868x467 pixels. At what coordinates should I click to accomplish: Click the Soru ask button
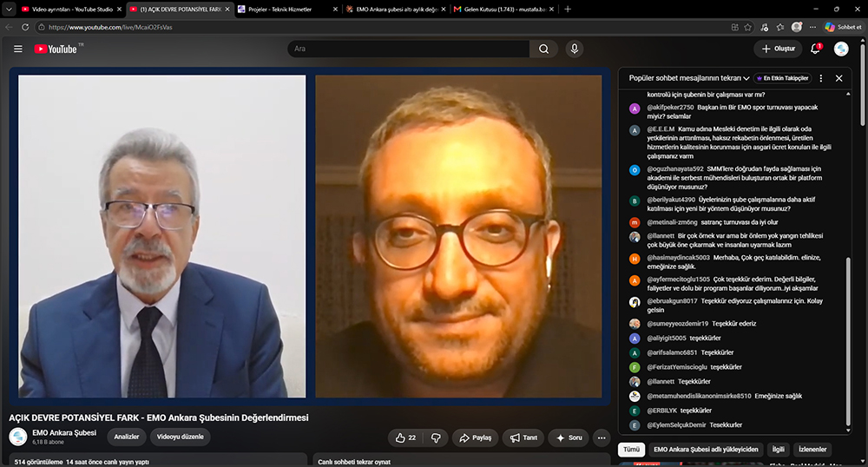coord(569,437)
